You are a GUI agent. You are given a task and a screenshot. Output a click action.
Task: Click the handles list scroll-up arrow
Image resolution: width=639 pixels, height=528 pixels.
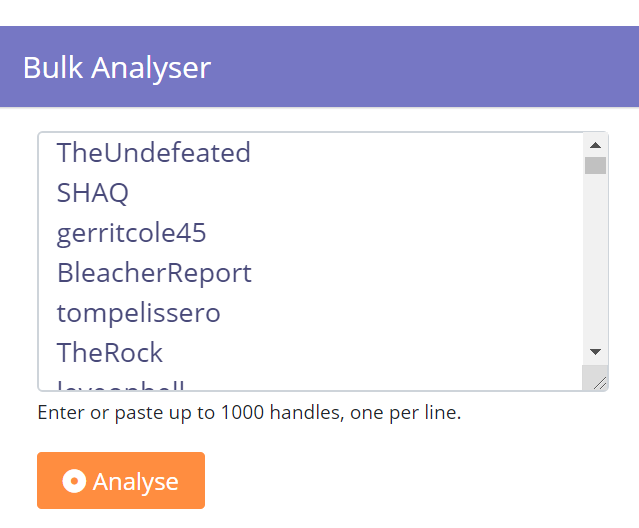(x=595, y=145)
